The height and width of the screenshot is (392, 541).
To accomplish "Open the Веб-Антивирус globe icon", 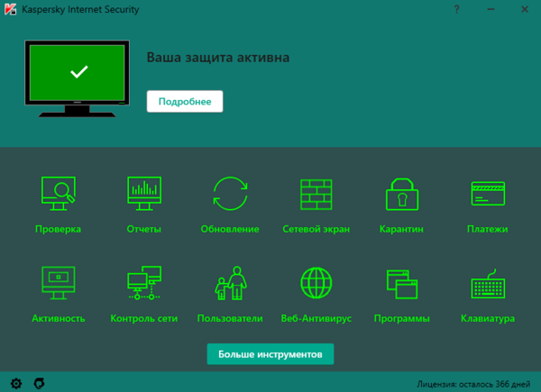I will 316,283.
